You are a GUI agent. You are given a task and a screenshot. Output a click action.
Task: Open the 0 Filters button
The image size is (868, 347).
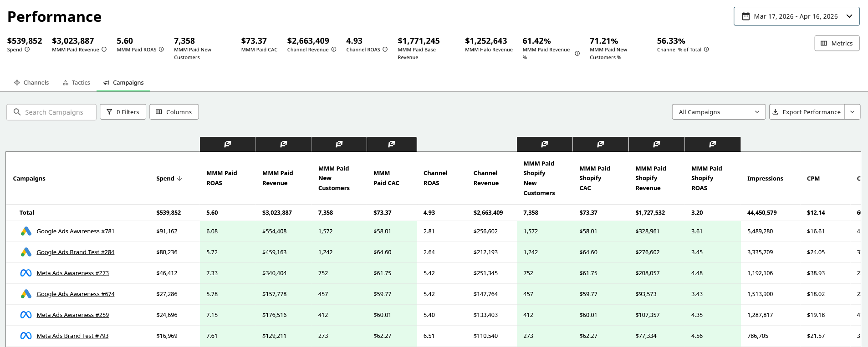point(123,112)
